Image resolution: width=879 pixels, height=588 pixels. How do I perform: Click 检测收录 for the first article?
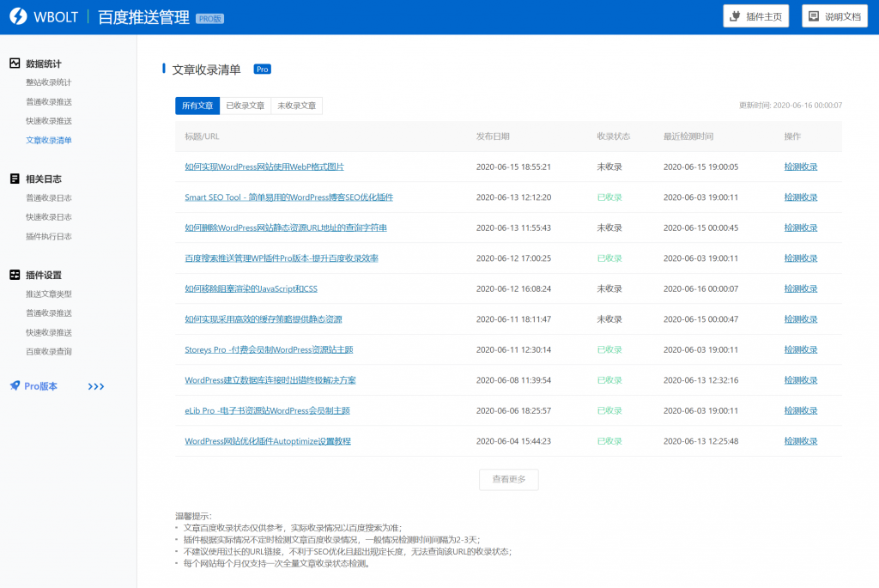(800, 167)
